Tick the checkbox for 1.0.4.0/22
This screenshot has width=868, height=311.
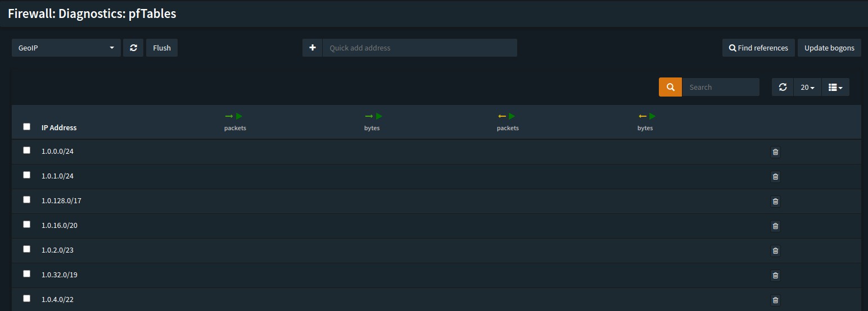26,299
